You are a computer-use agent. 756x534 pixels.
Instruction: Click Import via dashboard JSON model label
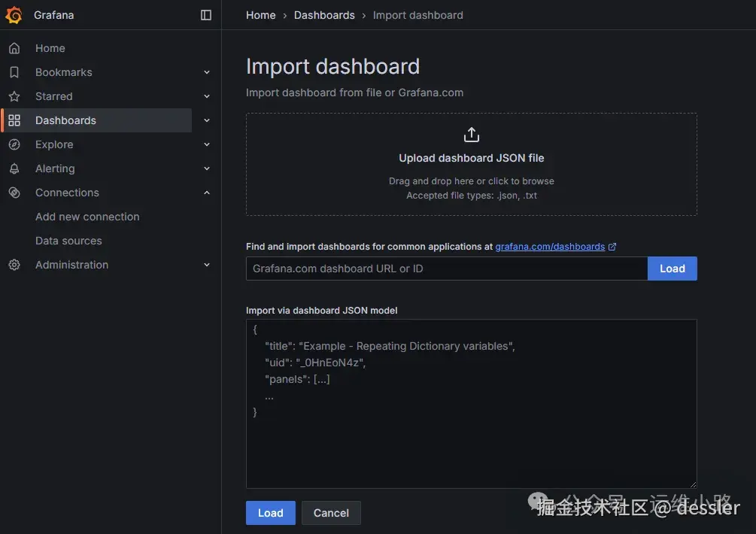[322, 311]
